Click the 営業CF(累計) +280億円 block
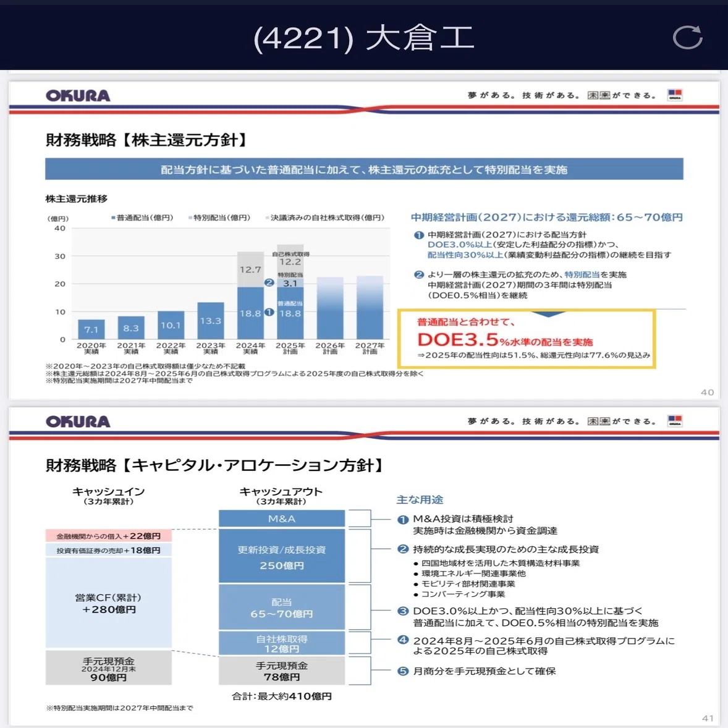Viewport: 728px width, 728px height. tap(109, 603)
